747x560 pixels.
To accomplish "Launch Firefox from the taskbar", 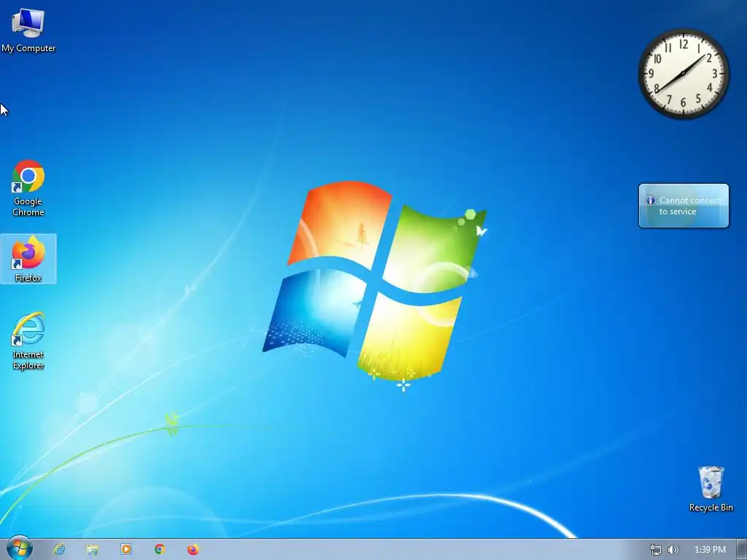I will tap(193, 550).
